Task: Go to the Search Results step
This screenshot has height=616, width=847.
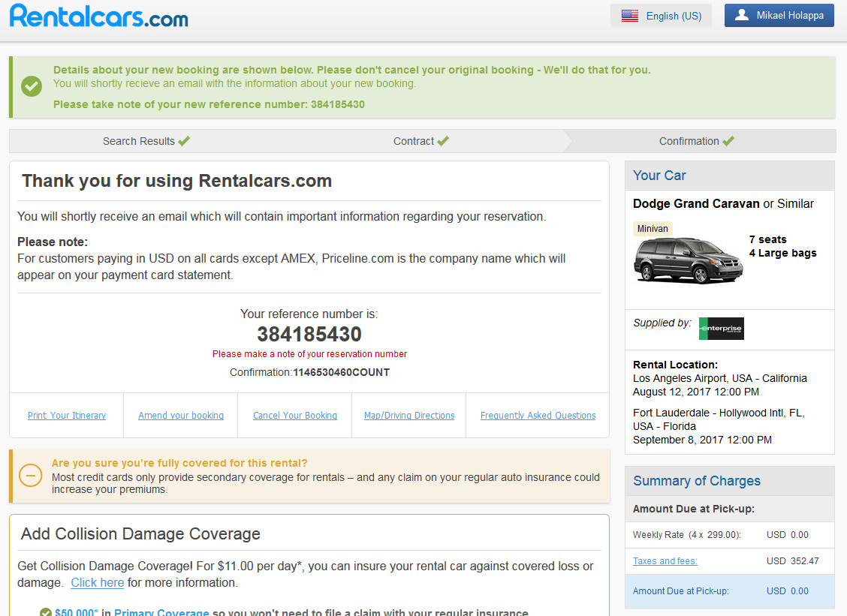Action: (146, 141)
